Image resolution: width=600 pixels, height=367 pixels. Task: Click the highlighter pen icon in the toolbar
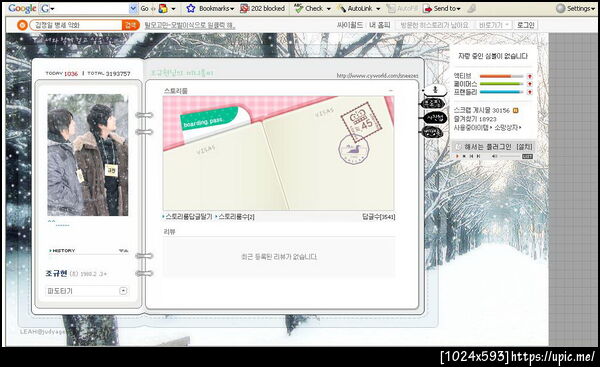pos(471,8)
